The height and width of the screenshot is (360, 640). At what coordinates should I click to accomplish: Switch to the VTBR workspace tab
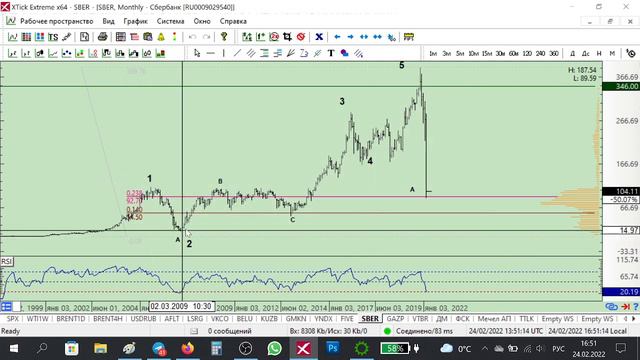tap(420, 319)
